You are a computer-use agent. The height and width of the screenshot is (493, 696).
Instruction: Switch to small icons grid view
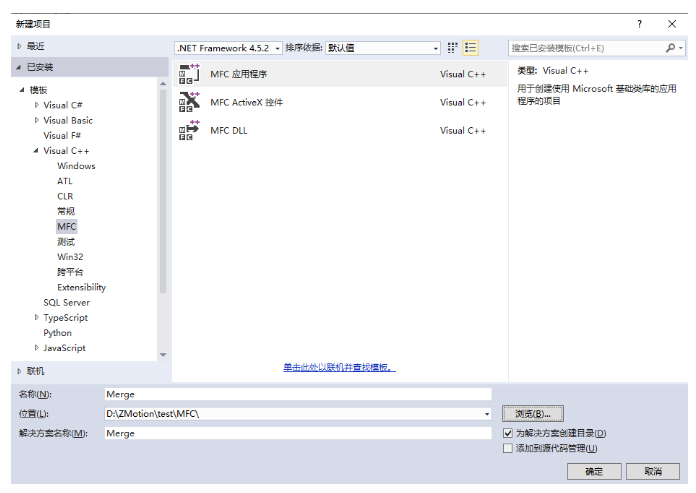coord(452,48)
